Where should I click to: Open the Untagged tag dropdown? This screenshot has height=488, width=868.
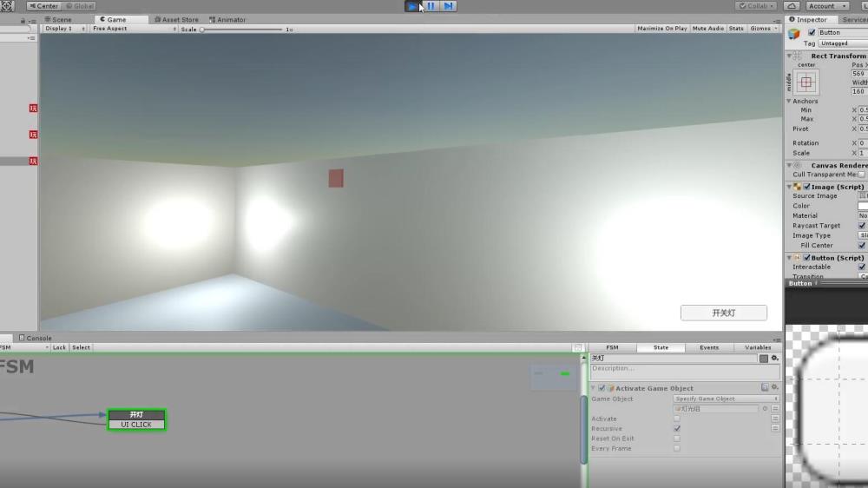pyautogui.click(x=843, y=43)
